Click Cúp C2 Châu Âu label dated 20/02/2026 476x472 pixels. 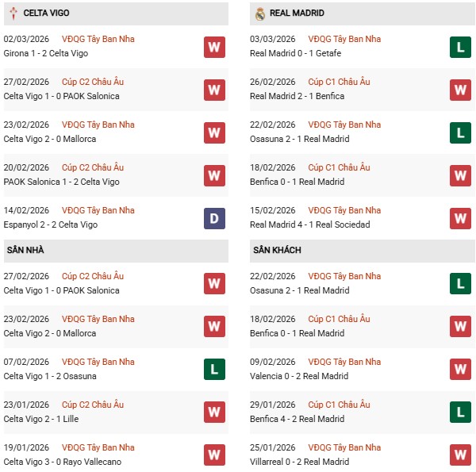(93, 167)
